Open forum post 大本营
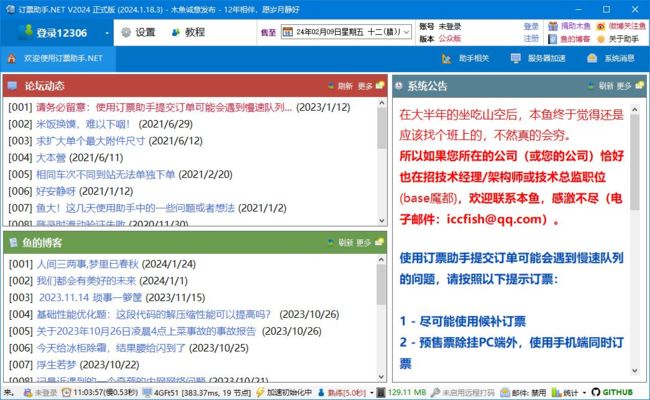The height and width of the screenshot is (400, 650). pyautogui.click(x=51, y=158)
